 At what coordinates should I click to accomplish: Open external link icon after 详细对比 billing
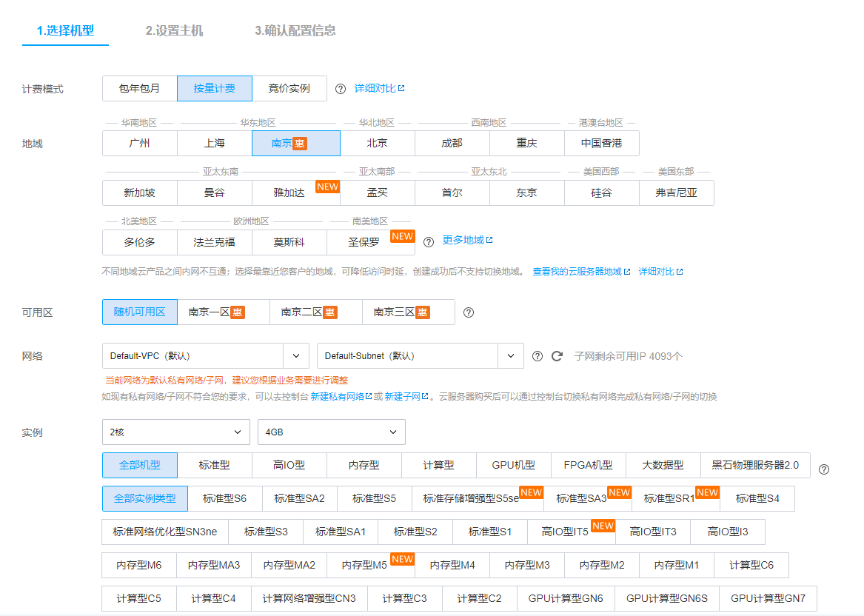(401, 89)
